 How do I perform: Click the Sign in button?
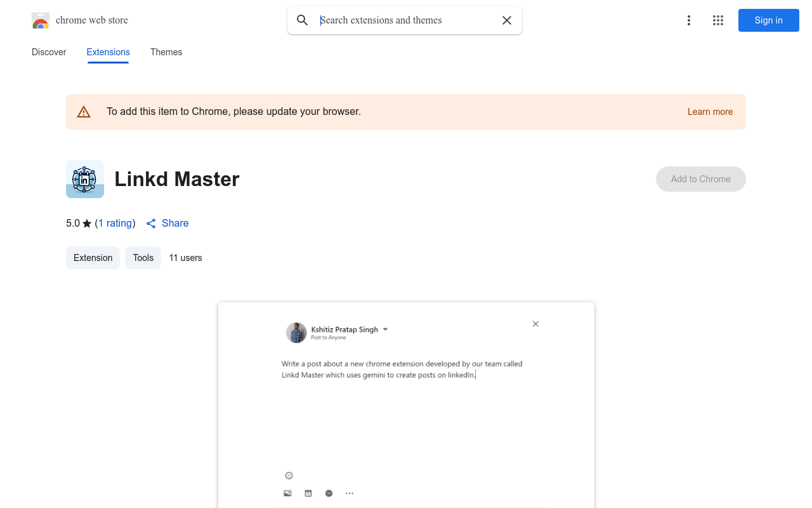pos(769,20)
